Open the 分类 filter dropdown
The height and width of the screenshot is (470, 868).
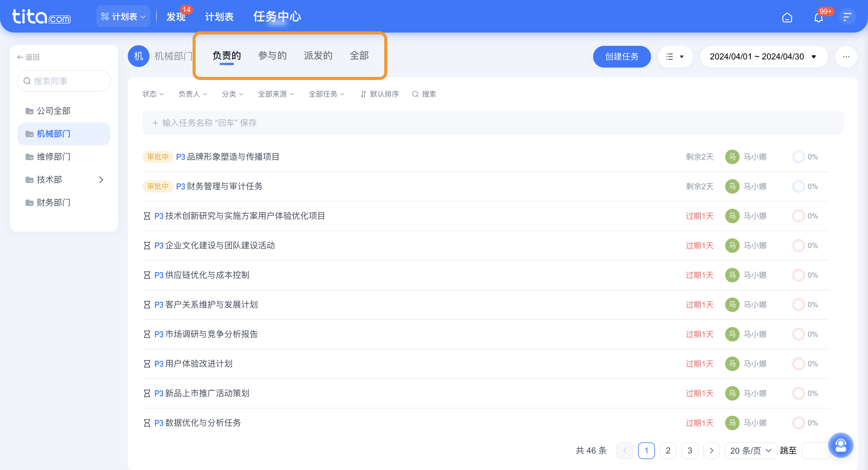pyautogui.click(x=232, y=94)
